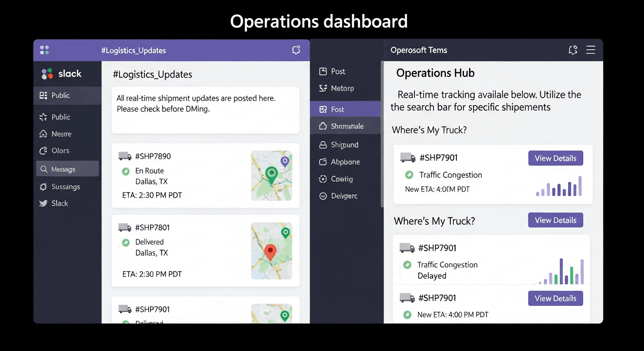This screenshot has height=351, width=644.
Task: Click the bar chart beside New ETA 4:00M PDT
Action: click(558, 187)
